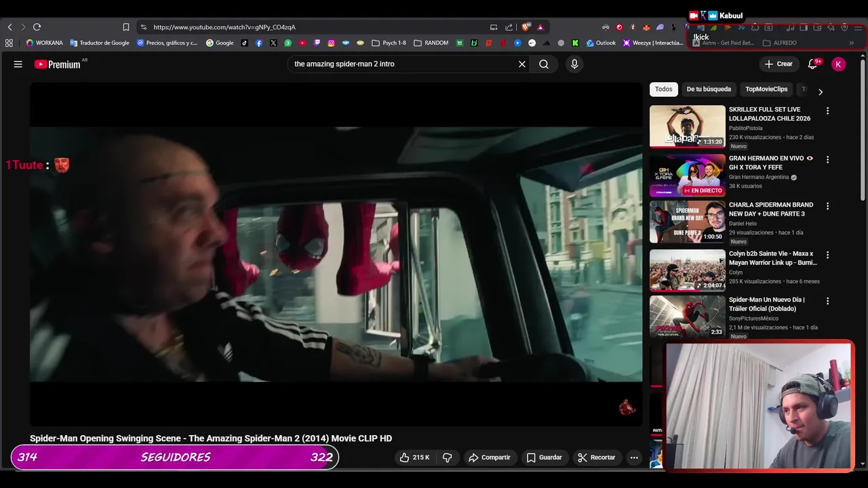Open the TikTok bookmark icon

pos(244,43)
